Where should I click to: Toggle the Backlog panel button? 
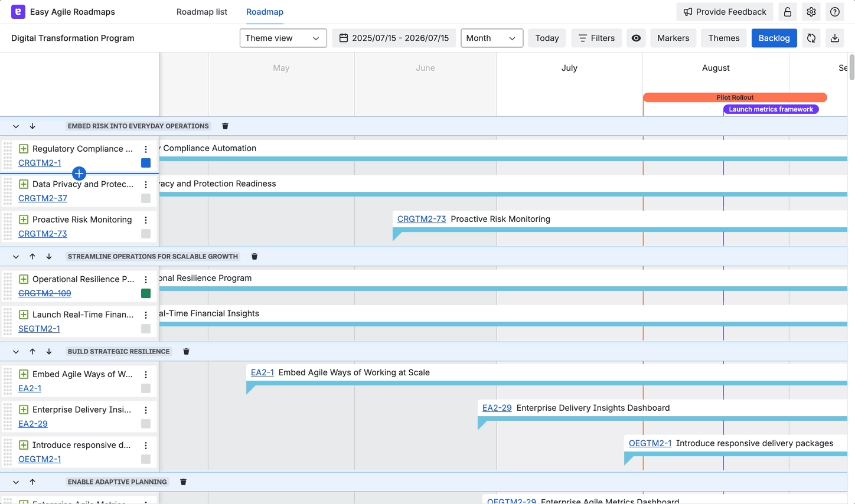(774, 38)
